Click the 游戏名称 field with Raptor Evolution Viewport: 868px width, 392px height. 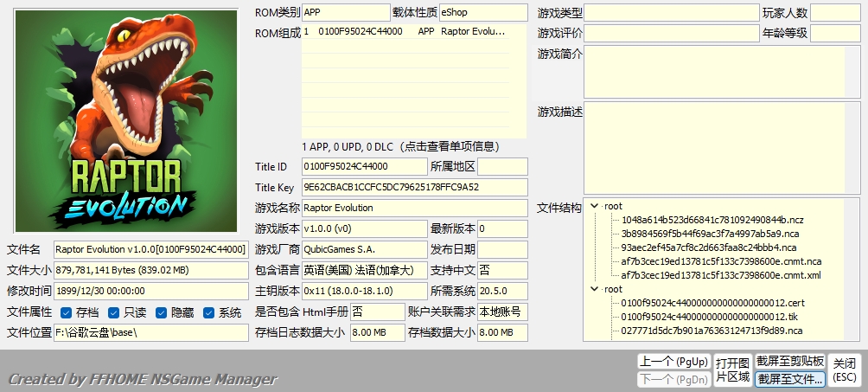click(415, 208)
